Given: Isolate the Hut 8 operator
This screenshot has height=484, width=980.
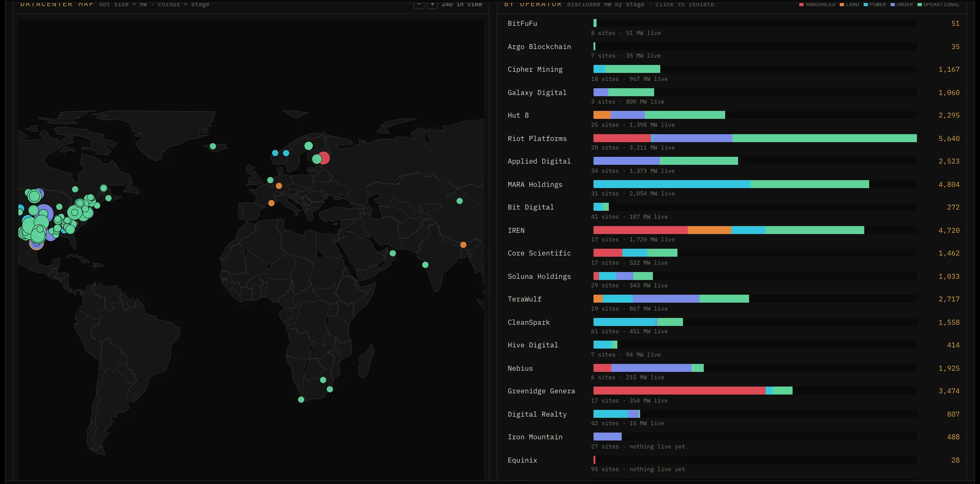Looking at the screenshot, I should [733, 119].
